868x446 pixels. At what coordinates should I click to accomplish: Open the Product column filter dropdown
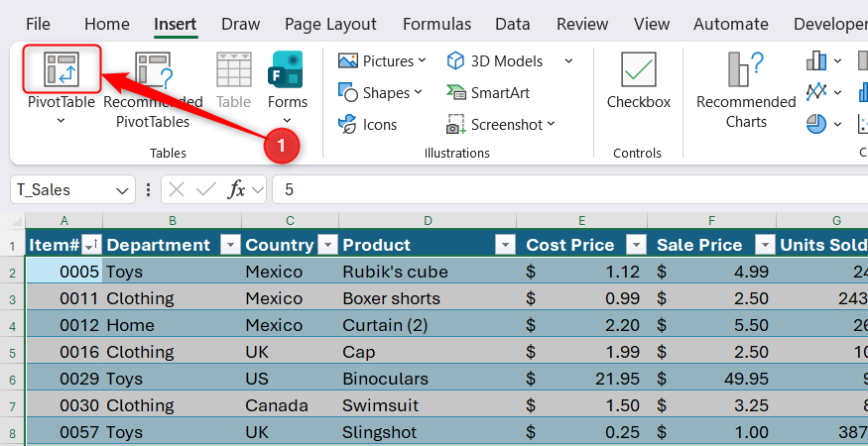click(505, 244)
